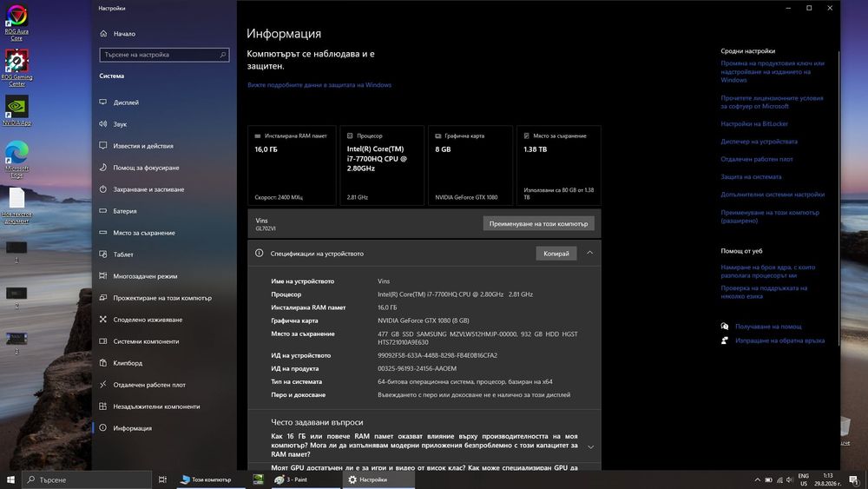Open Допълнителни системни настройки link
The image size is (868, 489).
pos(773,195)
